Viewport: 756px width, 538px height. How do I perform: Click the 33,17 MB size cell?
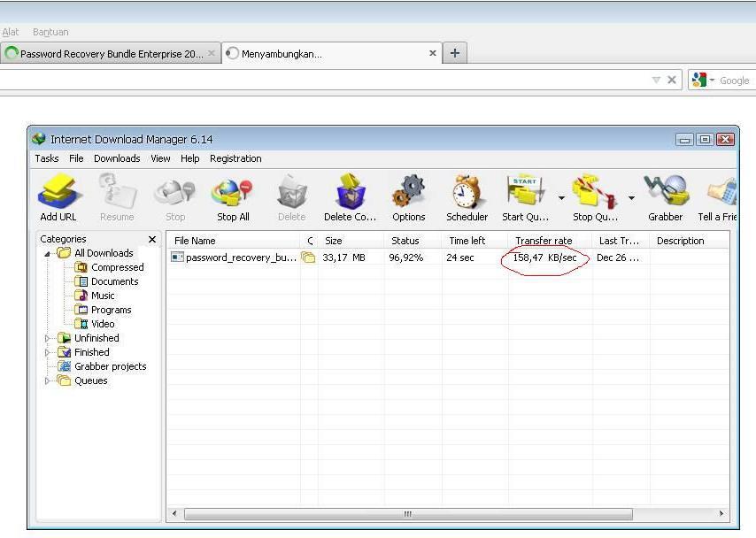[x=343, y=257]
